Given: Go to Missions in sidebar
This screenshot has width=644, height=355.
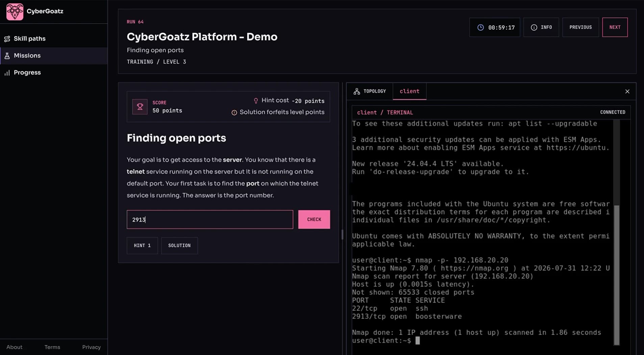Looking at the screenshot, I should click(54, 55).
